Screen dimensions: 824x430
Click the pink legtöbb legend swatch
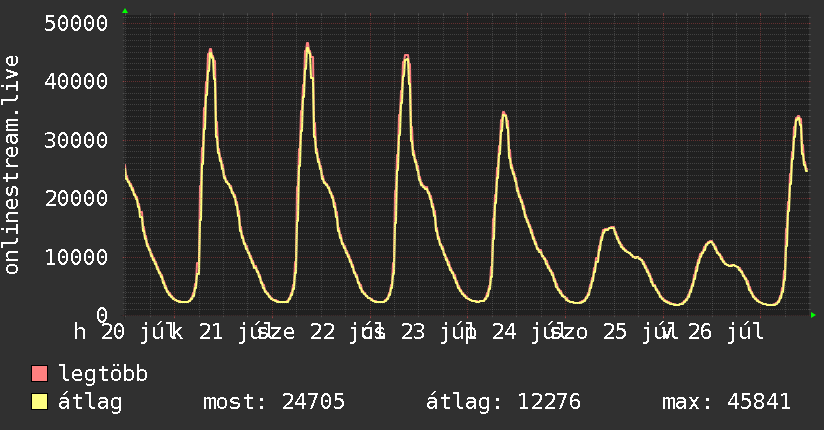39,374
